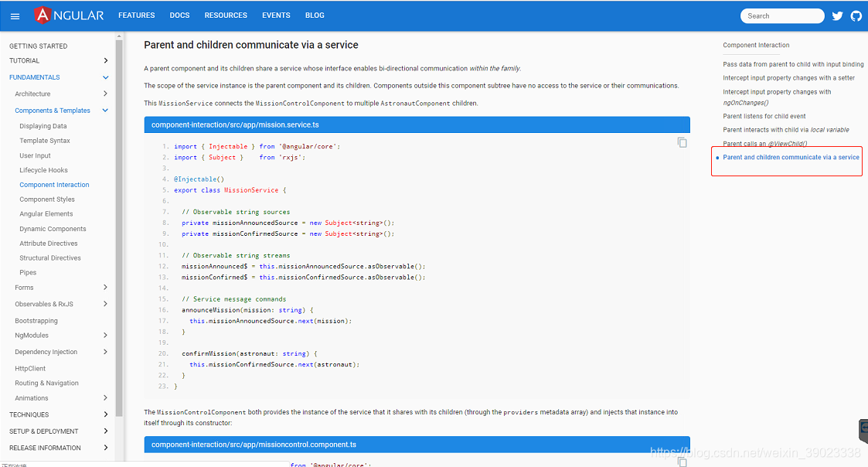
Task: Jump to Parent and children communicate via a service
Action: tap(791, 157)
